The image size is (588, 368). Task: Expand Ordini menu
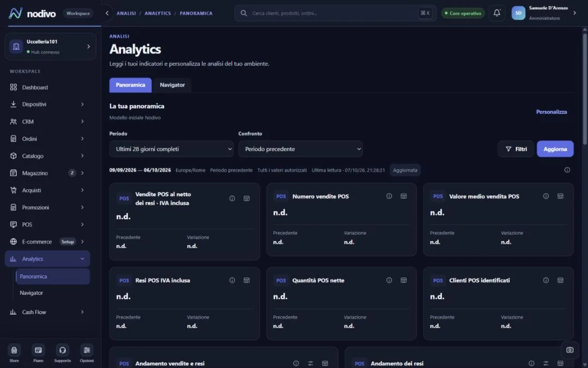pos(82,139)
